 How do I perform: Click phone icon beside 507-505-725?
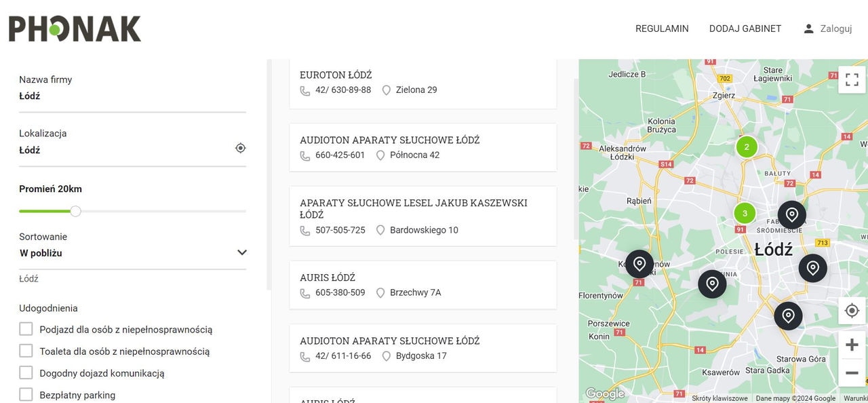(305, 231)
